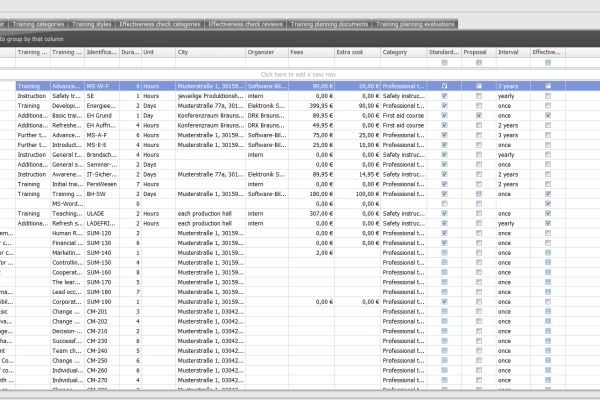Viewport: 600px width, 400px height.
Task: Toggle Standard checkbox in SUM-120 row
Action: click(x=444, y=233)
